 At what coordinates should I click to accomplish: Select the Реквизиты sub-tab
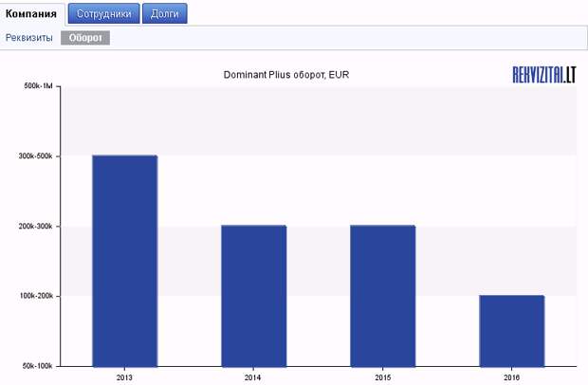[x=28, y=38]
